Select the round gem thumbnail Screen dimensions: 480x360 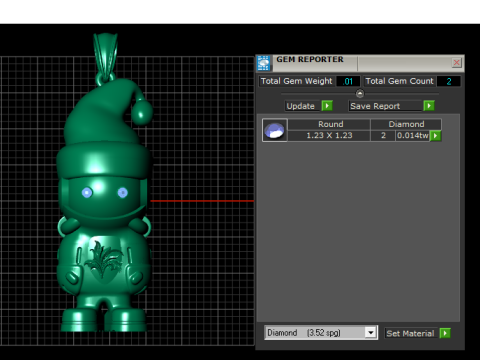[x=275, y=130]
